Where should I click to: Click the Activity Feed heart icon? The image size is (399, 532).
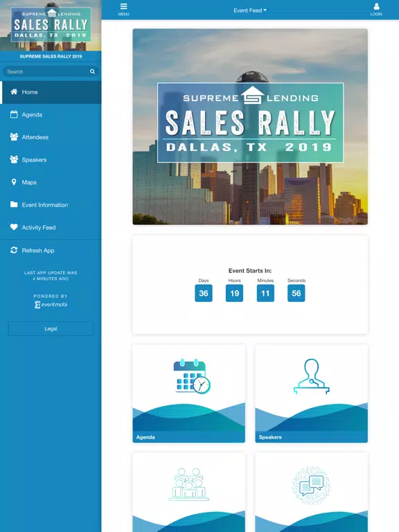(x=14, y=227)
